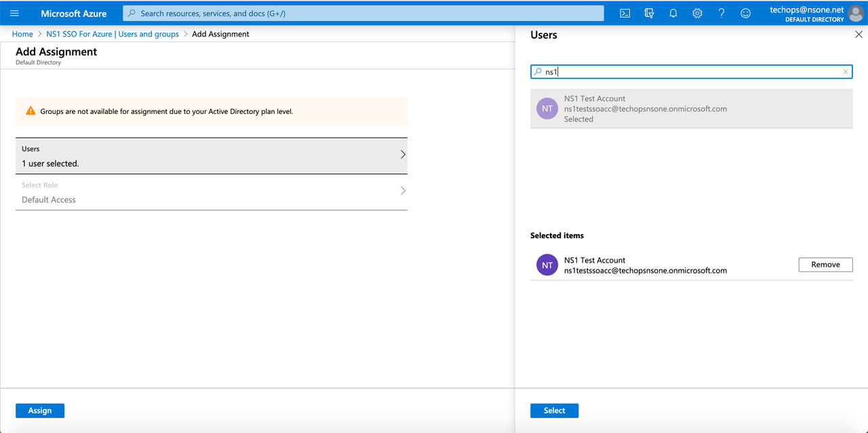The width and height of the screenshot is (868, 433).
Task: Click NT avatar in search result
Action: (x=547, y=109)
